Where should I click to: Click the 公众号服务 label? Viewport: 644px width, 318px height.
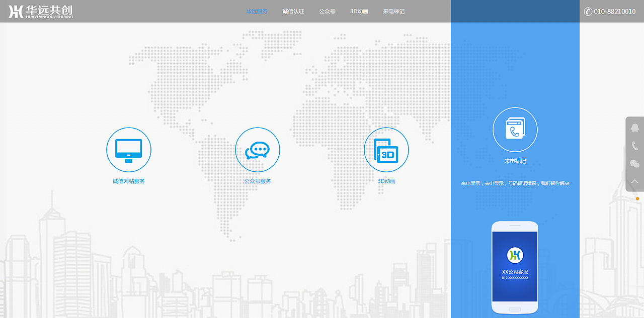click(x=258, y=181)
